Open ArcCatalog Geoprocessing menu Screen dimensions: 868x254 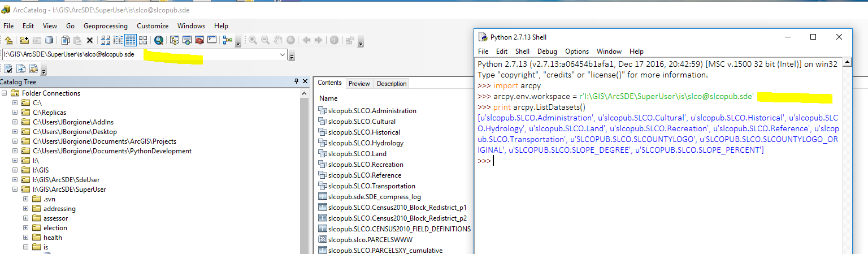(x=106, y=26)
